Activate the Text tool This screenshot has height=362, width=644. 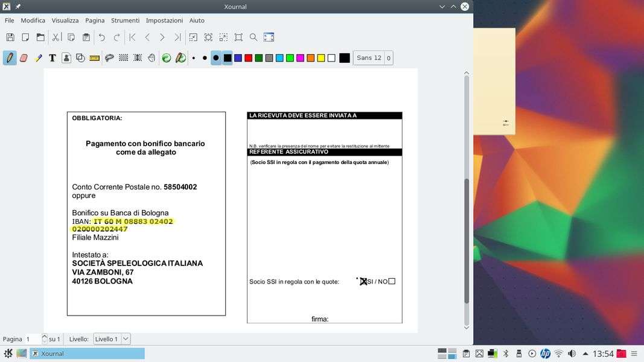(x=53, y=58)
